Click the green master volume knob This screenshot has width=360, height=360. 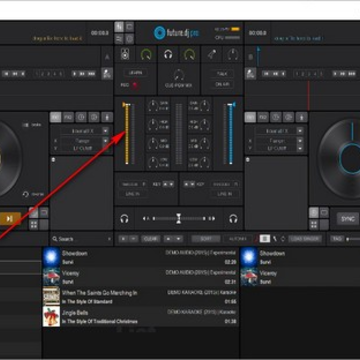146,54
